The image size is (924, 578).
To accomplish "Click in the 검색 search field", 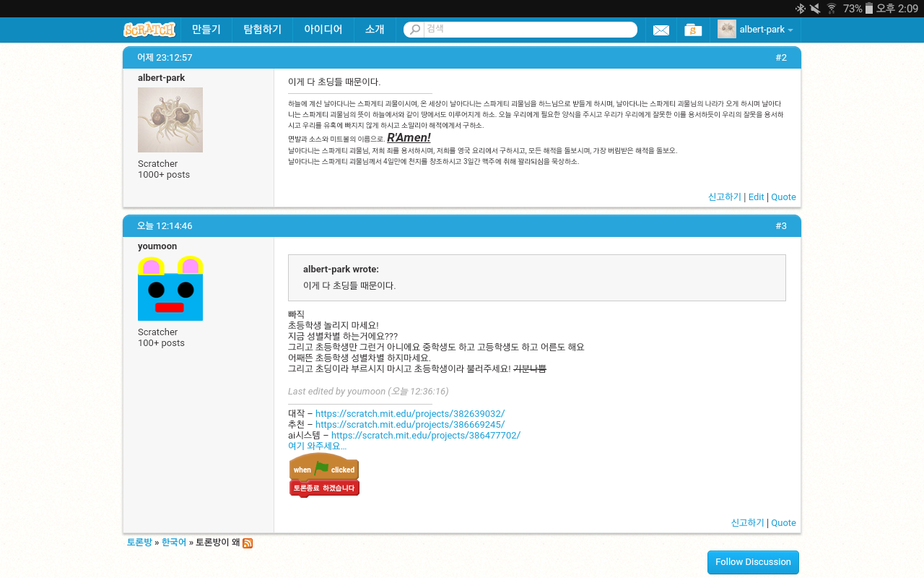I will [x=529, y=30].
